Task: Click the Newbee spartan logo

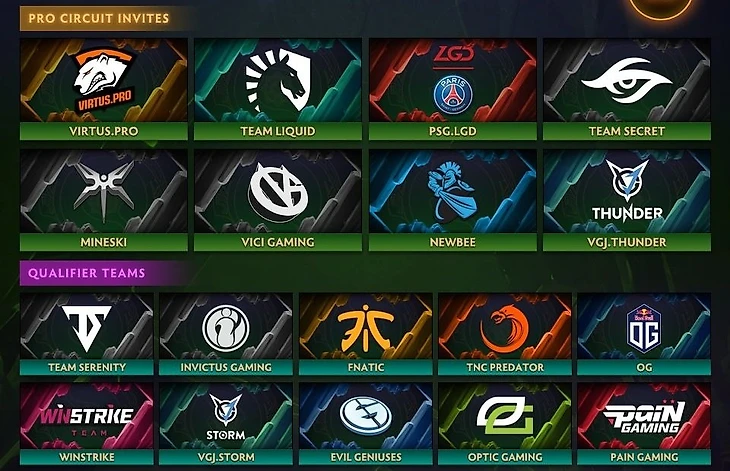Action: coord(451,191)
